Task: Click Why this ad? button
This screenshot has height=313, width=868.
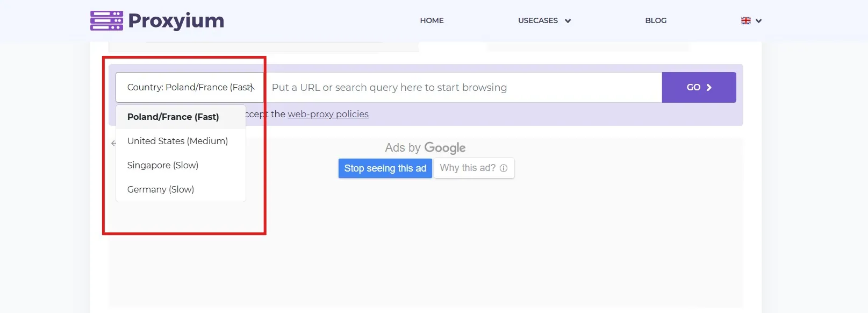Action: point(474,168)
